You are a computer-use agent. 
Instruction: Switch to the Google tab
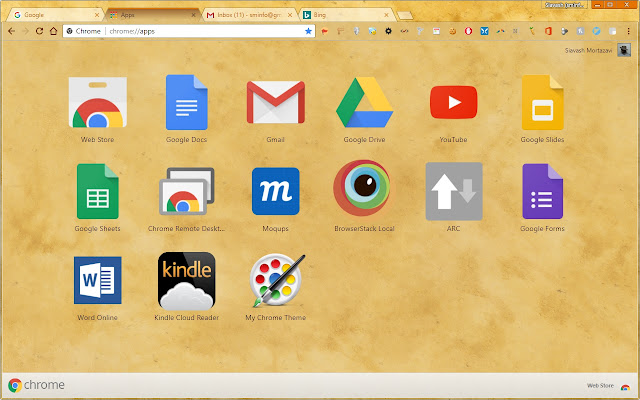[x=55, y=15]
